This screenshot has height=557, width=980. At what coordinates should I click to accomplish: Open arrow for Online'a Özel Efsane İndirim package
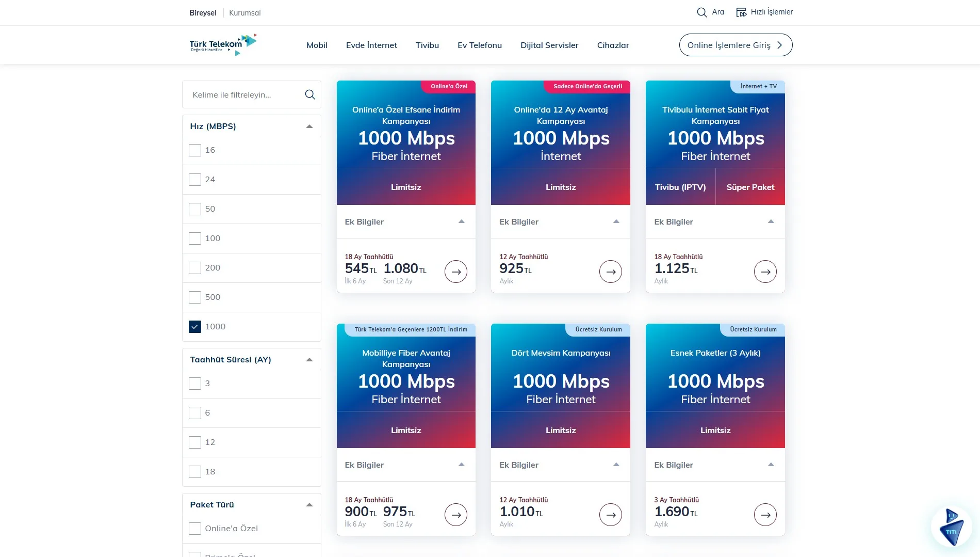tap(456, 272)
